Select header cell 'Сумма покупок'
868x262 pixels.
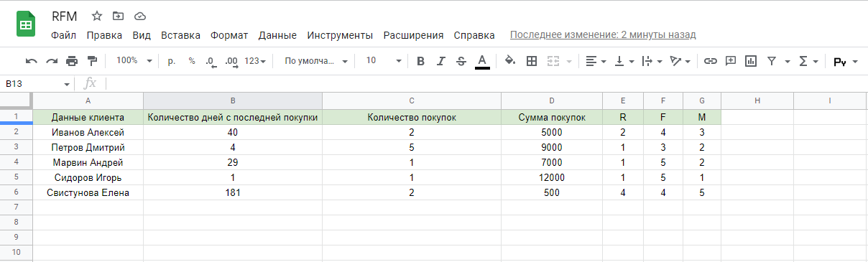(552, 117)
